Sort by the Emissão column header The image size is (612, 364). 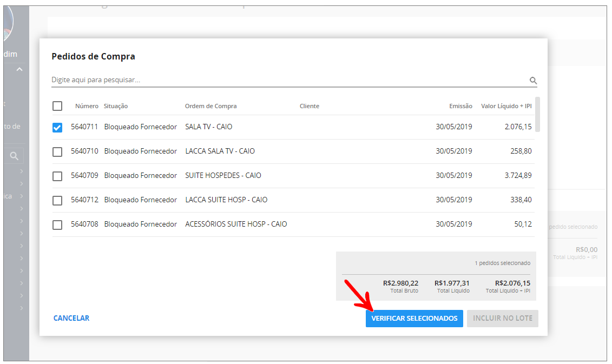click(460, 106)
